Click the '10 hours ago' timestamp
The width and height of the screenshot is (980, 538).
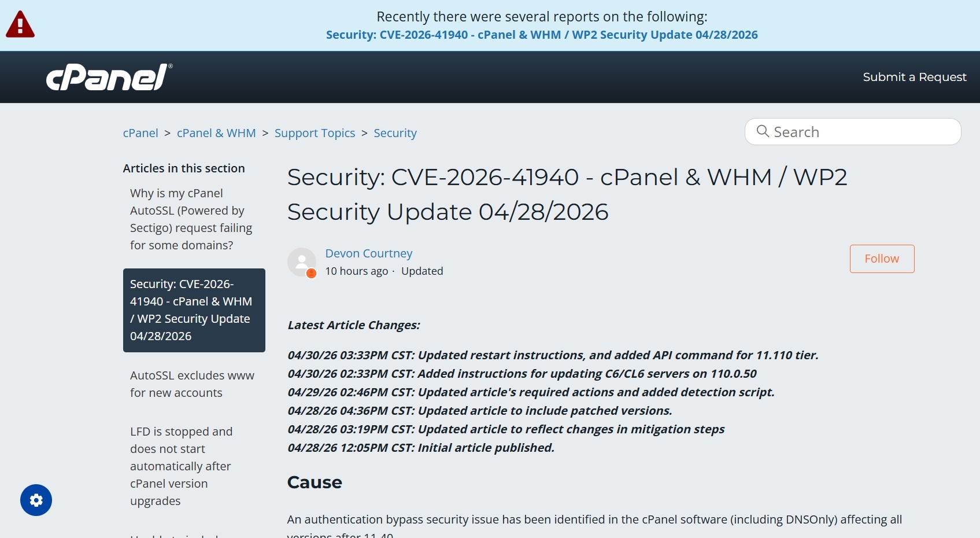(356, 271)
